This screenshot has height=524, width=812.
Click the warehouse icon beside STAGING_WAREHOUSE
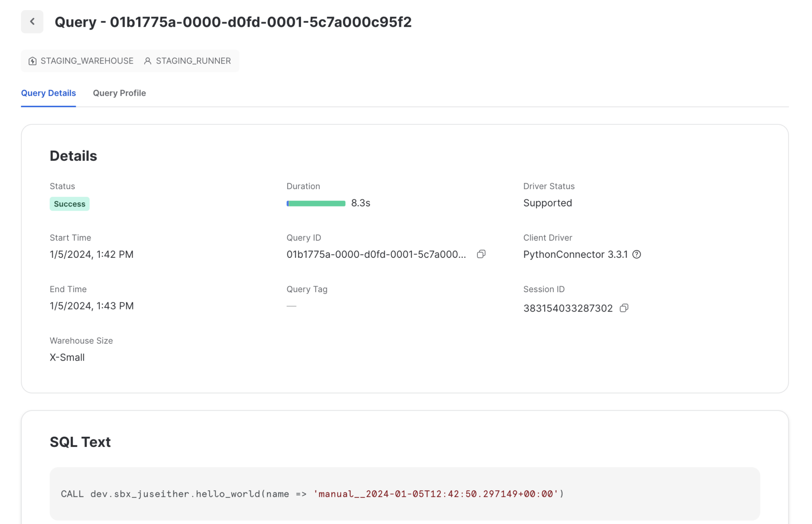coord(33,61)
